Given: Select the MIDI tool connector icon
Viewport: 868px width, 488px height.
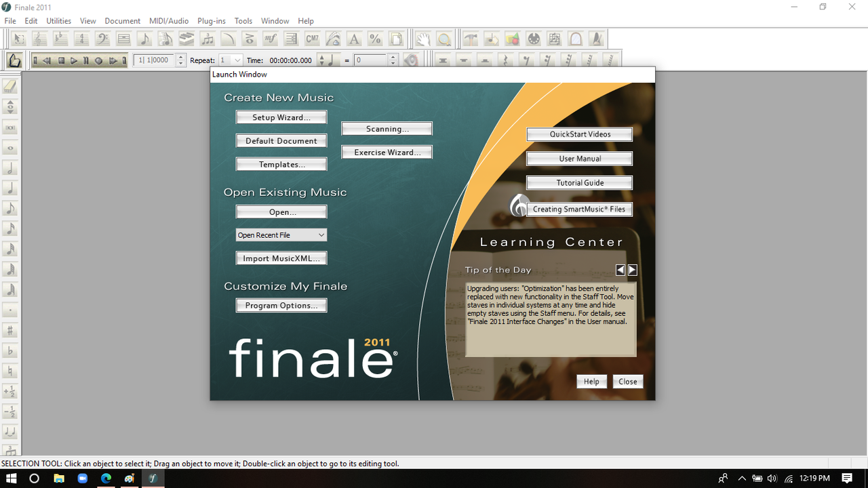Looking at the screenshot, I should (534, 39).
